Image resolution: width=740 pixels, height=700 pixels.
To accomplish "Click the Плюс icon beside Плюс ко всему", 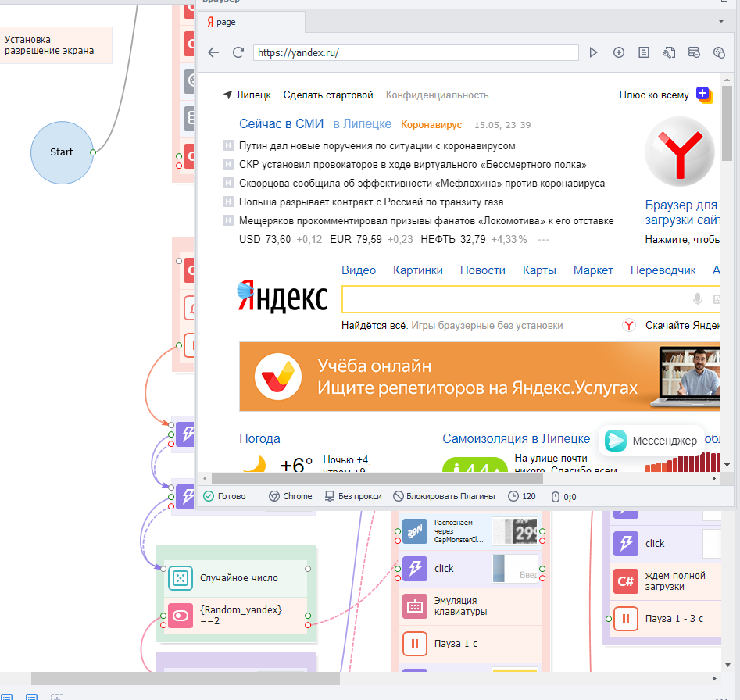I will click(x=705, y=95).
